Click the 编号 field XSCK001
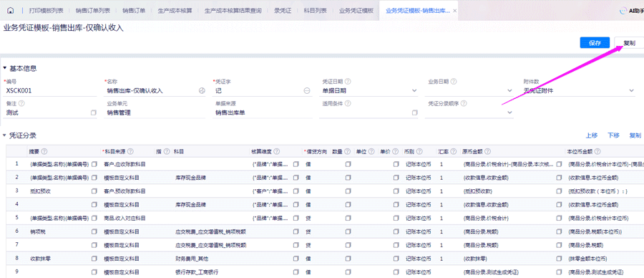Image resolution: width=644 pixels, height=278 pixels. [50, 91]
